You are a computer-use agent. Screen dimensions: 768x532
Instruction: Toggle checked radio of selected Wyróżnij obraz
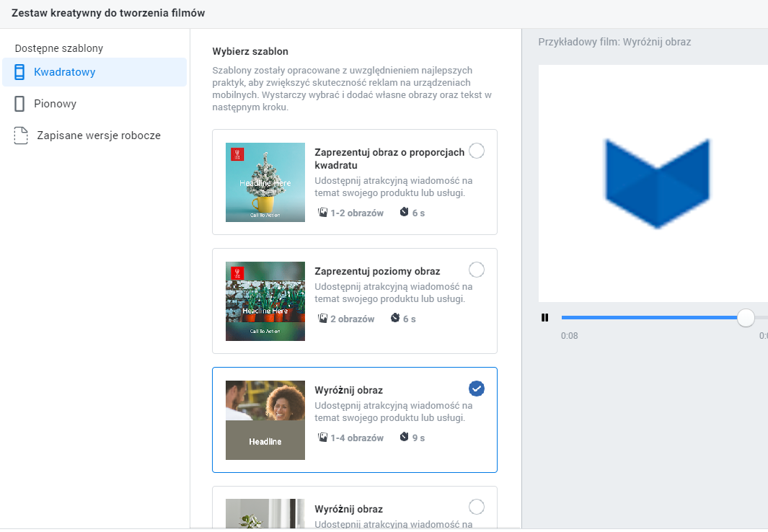(477, 389)
